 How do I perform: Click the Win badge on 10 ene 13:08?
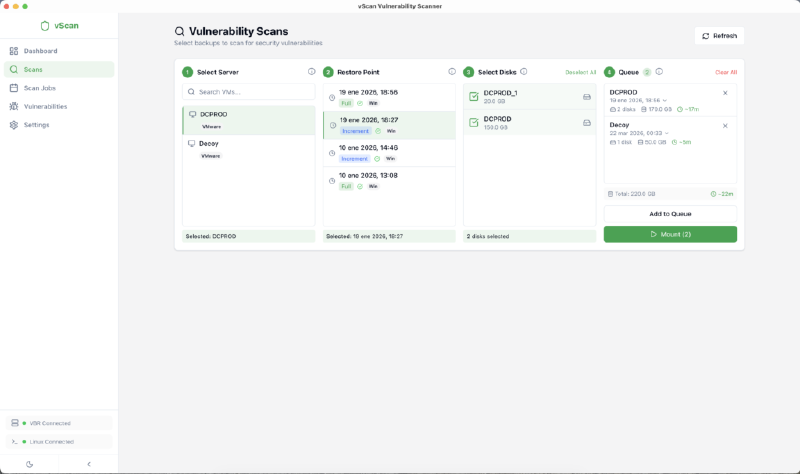tap(373, 186)
